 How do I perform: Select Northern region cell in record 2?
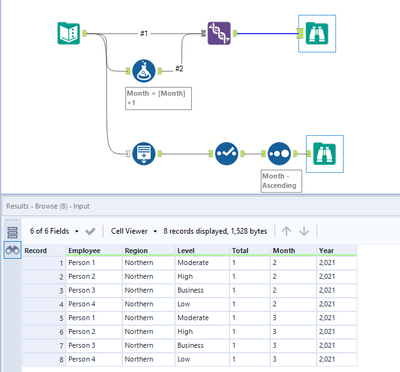coord(148,277)
